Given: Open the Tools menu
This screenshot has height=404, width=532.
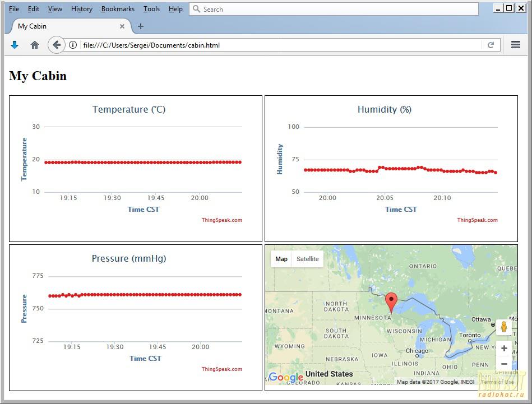Looking at the screenshot, I should tap(151, 9).
